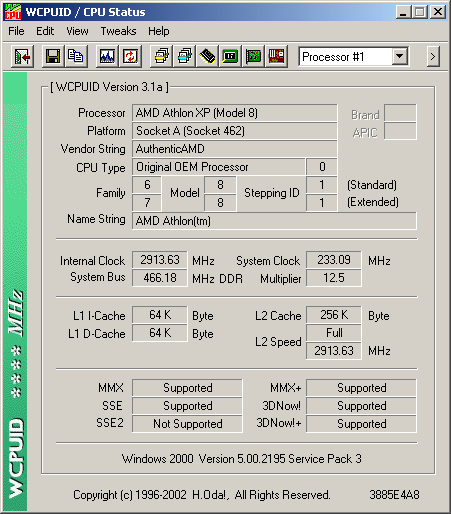The height and width of the screenshot is (514, 451).
Task: Open the View menu
Action: [77, 31]
